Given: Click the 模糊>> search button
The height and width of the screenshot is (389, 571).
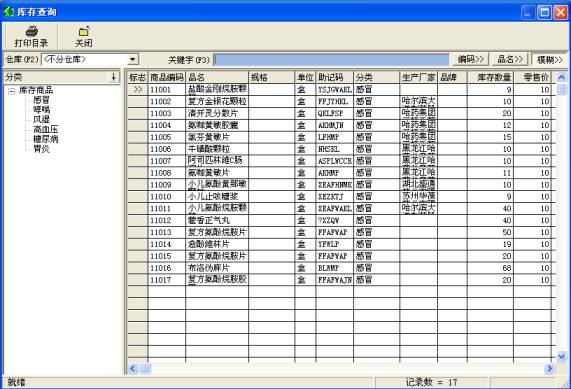Looking at the screenshot, I should pyautogui.click(x=550, y=59).
